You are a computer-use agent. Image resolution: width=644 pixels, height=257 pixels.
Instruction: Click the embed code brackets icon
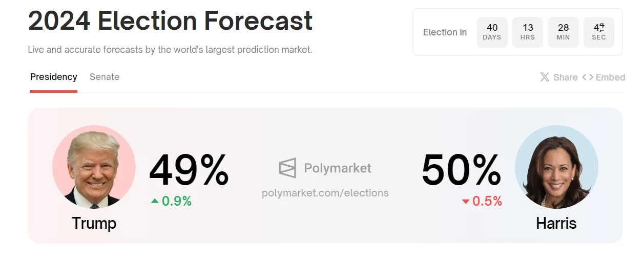(x=588, y=77)
